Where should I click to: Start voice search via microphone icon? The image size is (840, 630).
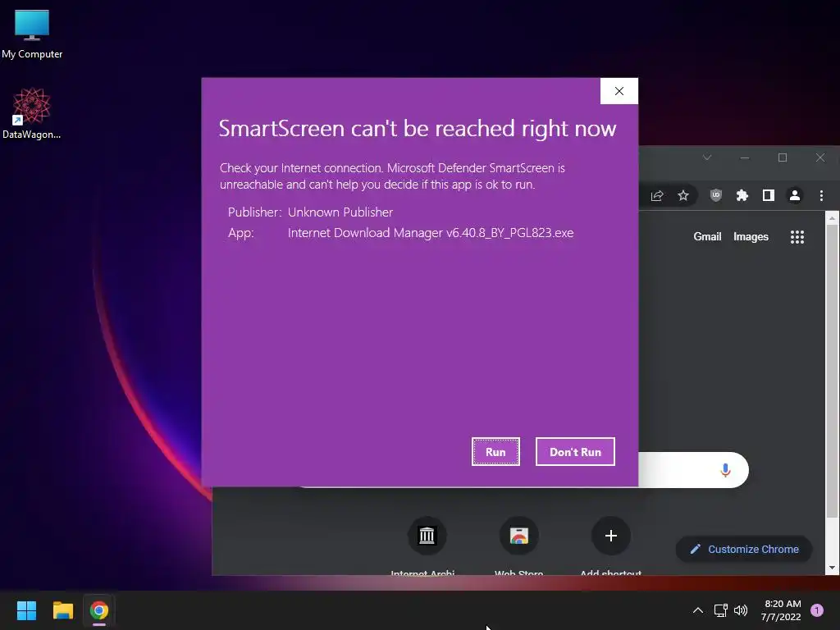[725, 470]
